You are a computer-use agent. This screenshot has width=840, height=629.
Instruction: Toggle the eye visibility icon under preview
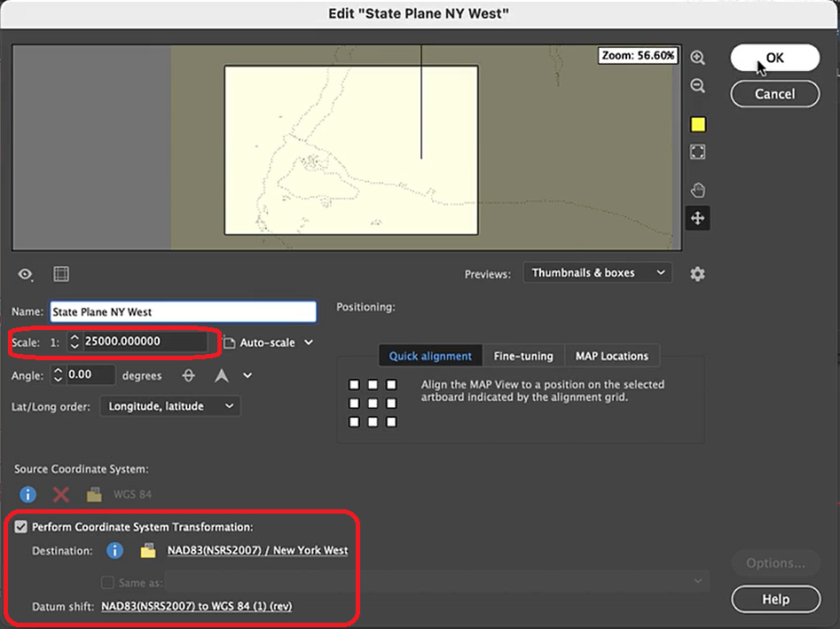(x=27, y=274)
